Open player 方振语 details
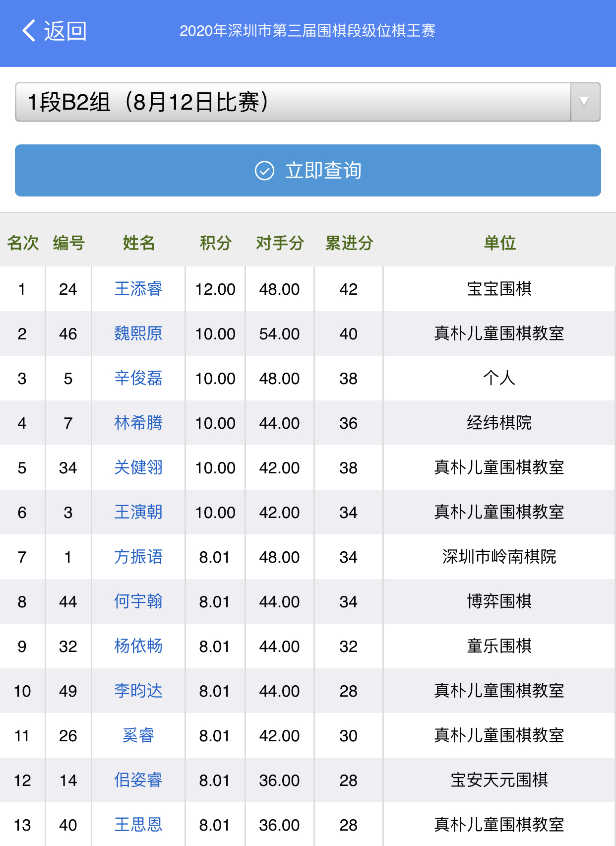The width and height of the screenshot is (616, 846). (138, 557)
